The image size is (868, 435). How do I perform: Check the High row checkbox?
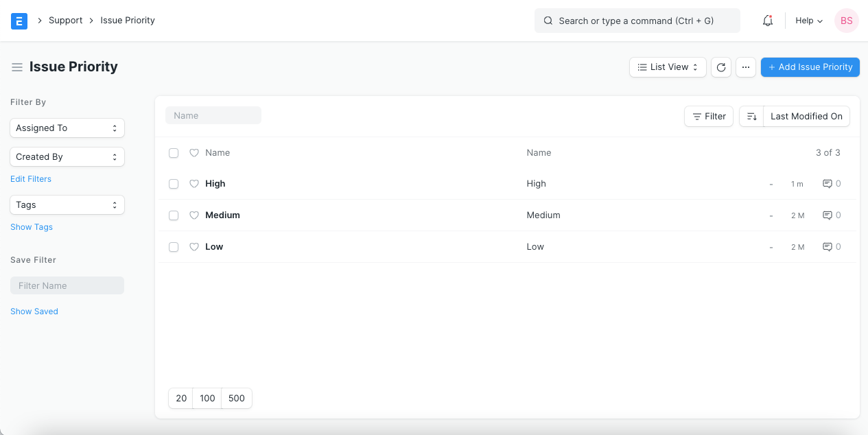click(x=174, y=184)
